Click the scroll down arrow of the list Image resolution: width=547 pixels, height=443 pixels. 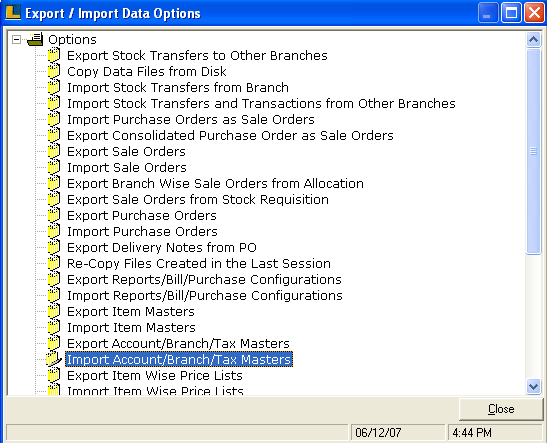coord(533,386)
